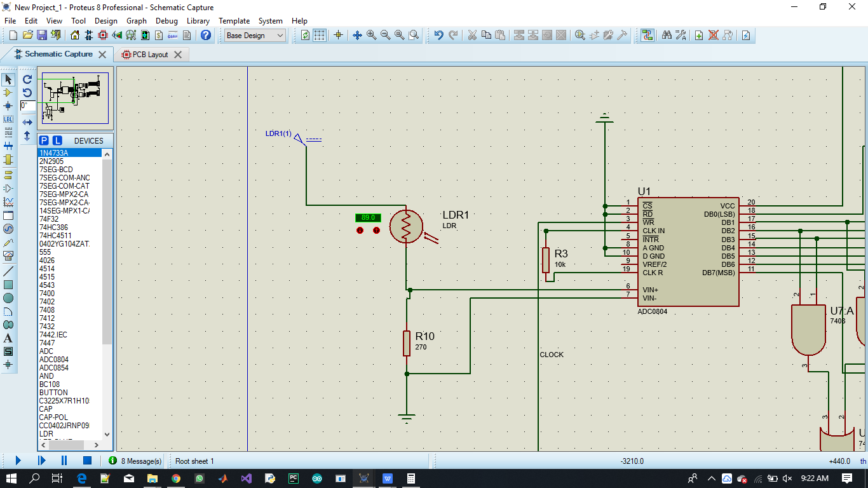868x488 pixels.
Task: Close the PCB Layout tab
Action: 178,55
